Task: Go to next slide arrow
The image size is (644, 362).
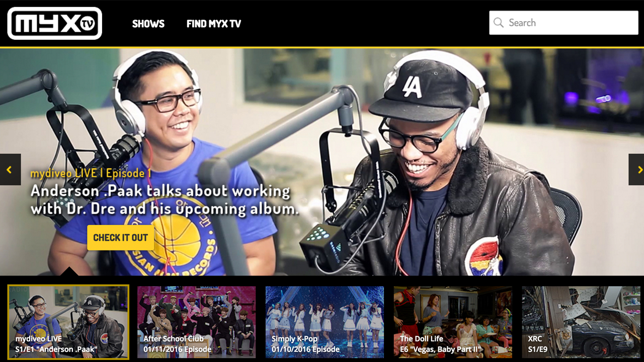Action: 636,169
